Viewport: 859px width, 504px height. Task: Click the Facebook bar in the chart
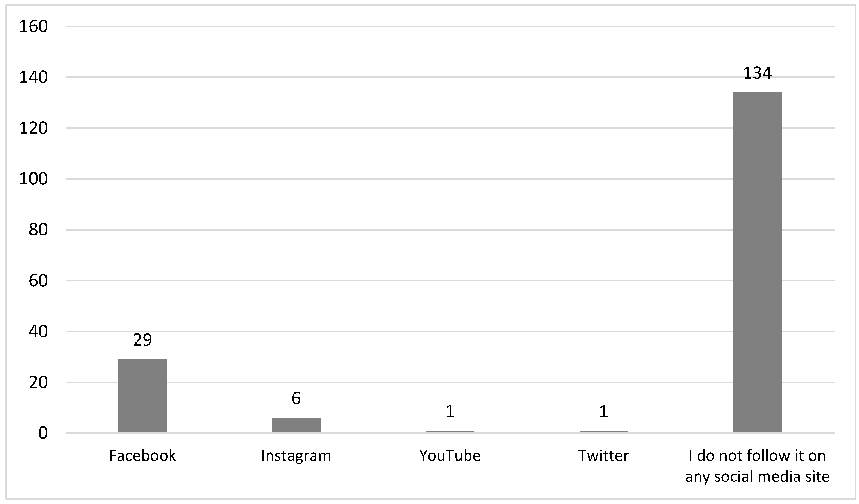coord(142,396)
